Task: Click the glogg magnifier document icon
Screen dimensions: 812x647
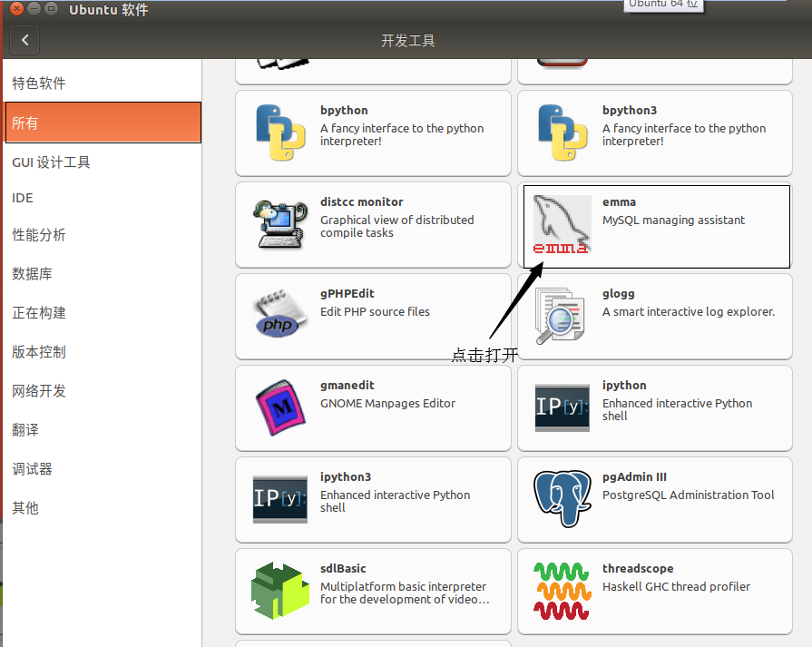Action: click(560, 316)
